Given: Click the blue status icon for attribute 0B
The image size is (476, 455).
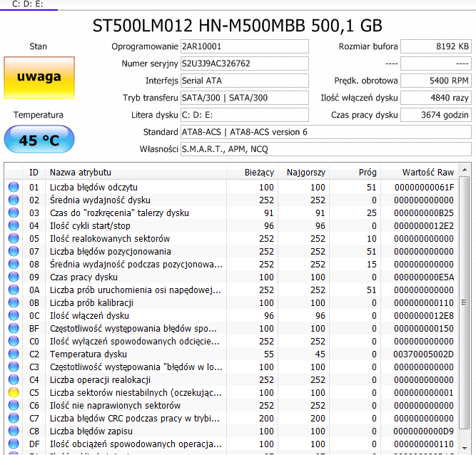Looking at the screenshot, I should 14,302.
